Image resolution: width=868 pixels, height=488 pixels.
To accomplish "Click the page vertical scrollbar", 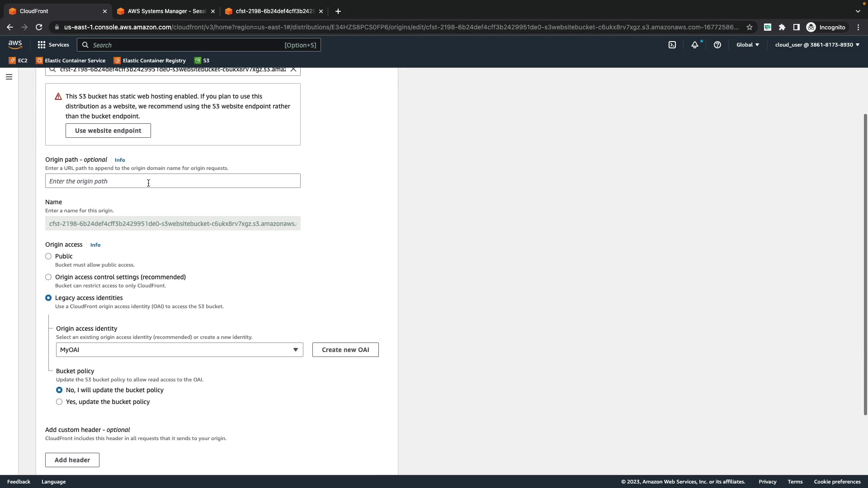I will (x=865, y=264).
